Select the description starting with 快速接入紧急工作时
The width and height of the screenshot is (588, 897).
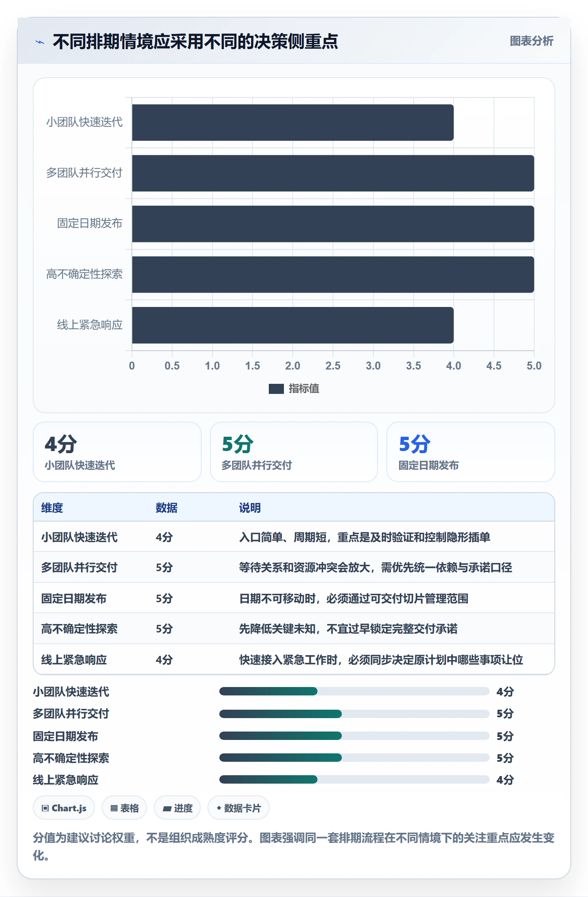coord(381,660)
